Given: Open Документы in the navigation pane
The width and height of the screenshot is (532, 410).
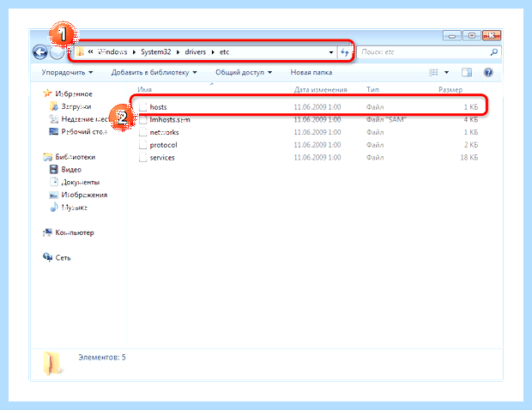Looking at the screenshot, I should pyautogui.click(x=80, y=182).
